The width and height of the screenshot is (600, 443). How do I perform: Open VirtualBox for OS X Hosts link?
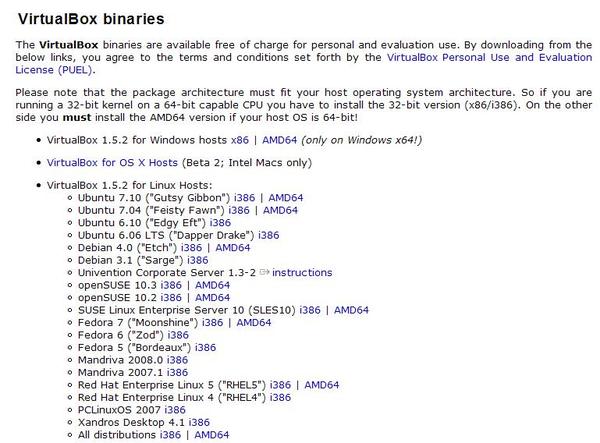coord(112,163)
